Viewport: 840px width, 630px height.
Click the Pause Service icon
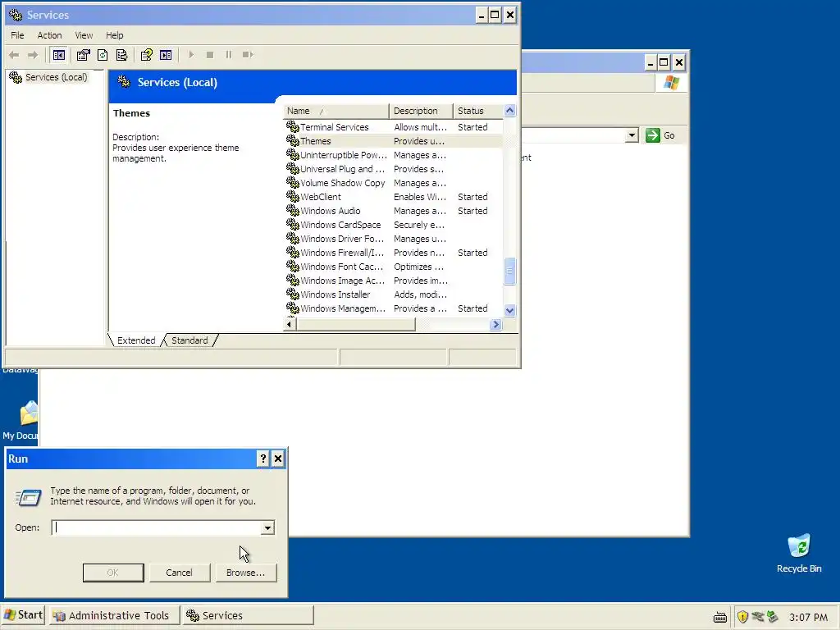[229, 55]
